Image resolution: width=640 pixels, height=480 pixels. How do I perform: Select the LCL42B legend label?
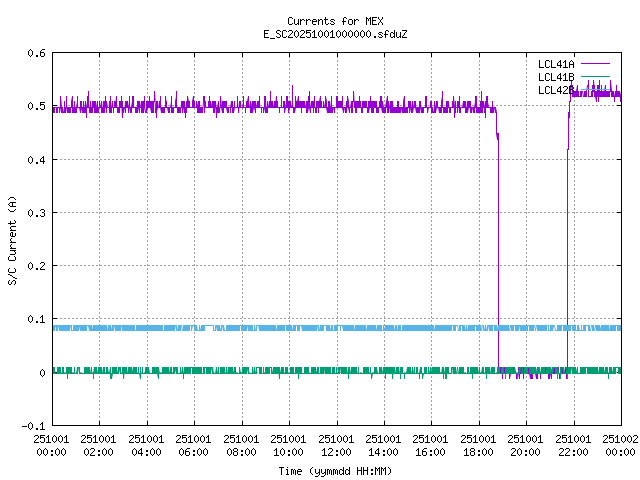click(x=555, y=90)
